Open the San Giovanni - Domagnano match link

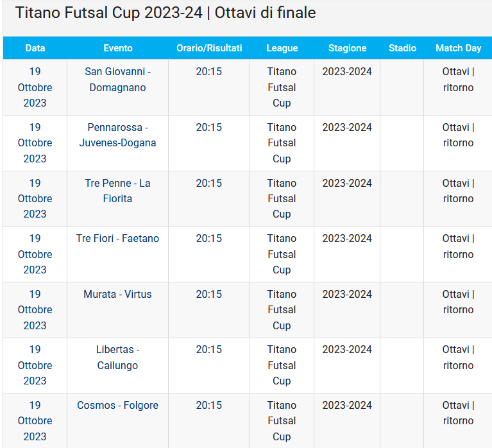[x=117, y=79]
